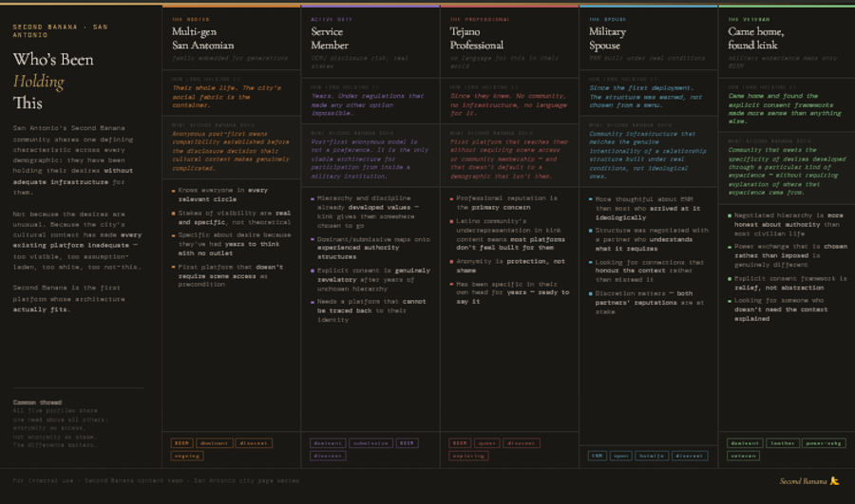Select discreet tag in Multi-gen San Antonian column

(254, 443)
